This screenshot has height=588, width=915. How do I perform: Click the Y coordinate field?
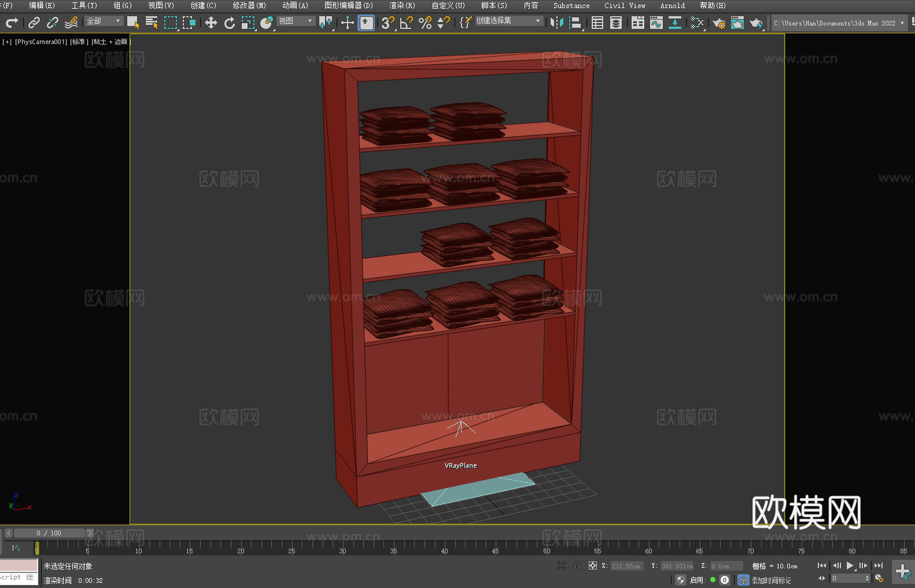677,566
